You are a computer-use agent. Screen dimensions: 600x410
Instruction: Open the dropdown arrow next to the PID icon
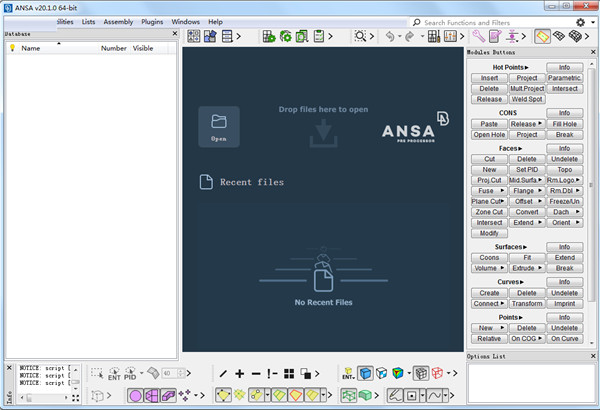[142, 373]
